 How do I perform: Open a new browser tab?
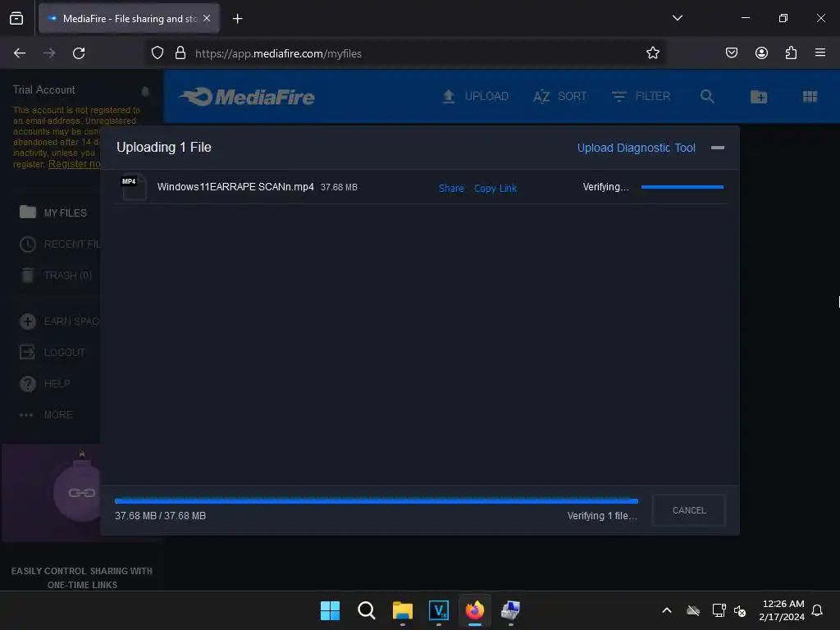pos(237,19)
